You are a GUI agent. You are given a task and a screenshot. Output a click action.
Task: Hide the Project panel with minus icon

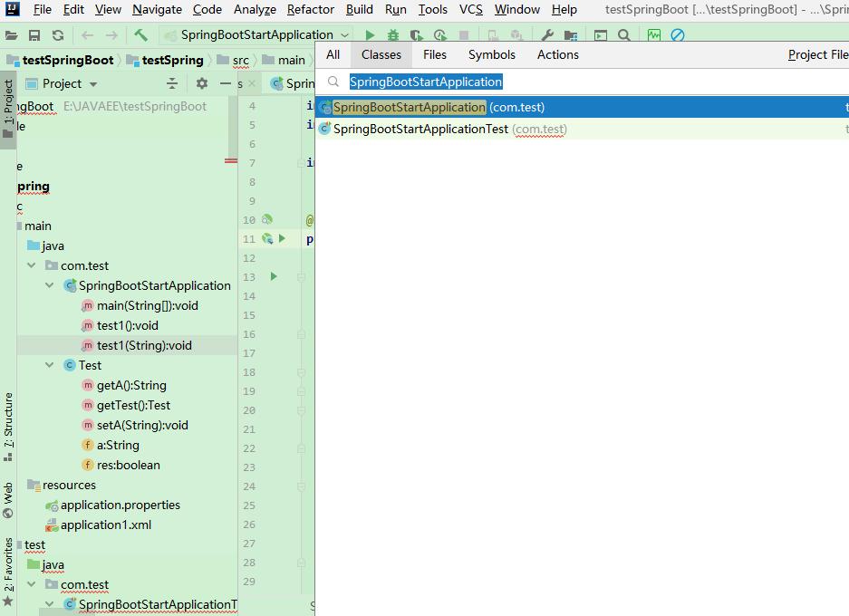pyautogui.click(x=226, y=83)
